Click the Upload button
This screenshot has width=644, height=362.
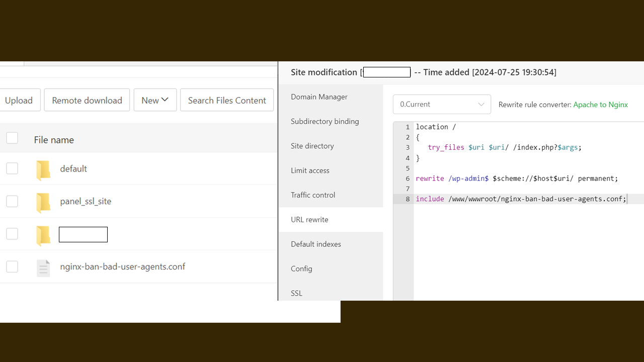tap(19, 100)
